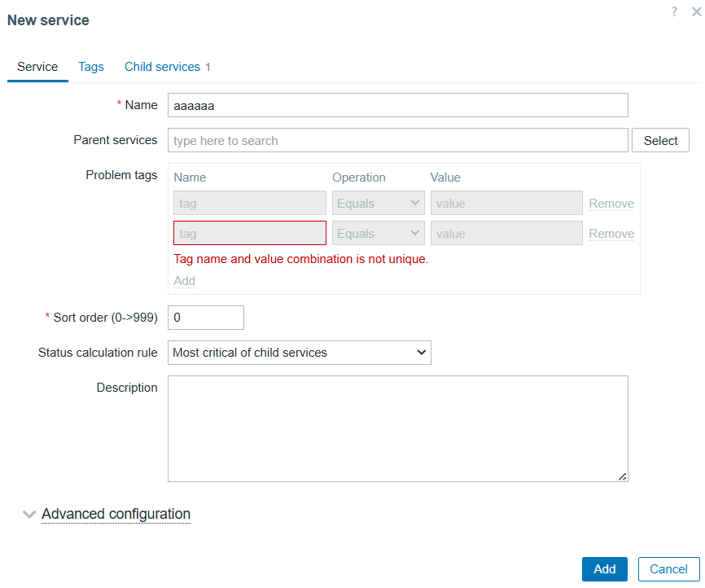Click the Cancel button
705x588 pixels.
[668, 569]
